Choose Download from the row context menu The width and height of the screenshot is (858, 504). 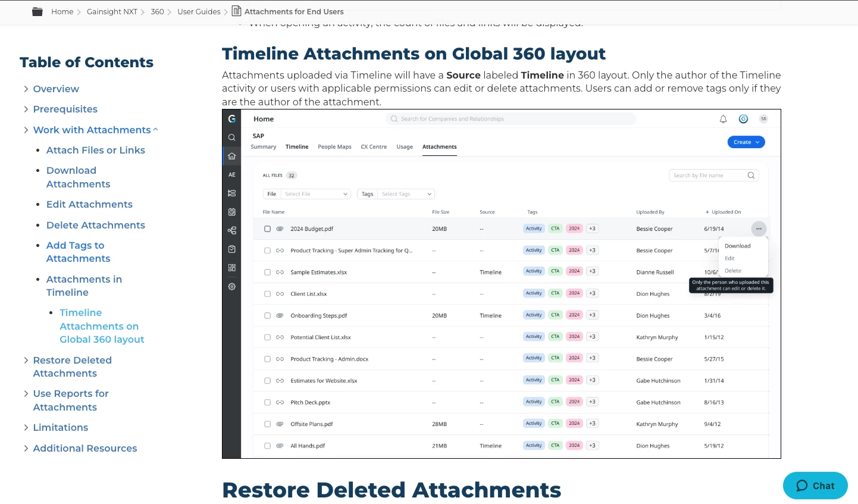(x=738, y=246)
